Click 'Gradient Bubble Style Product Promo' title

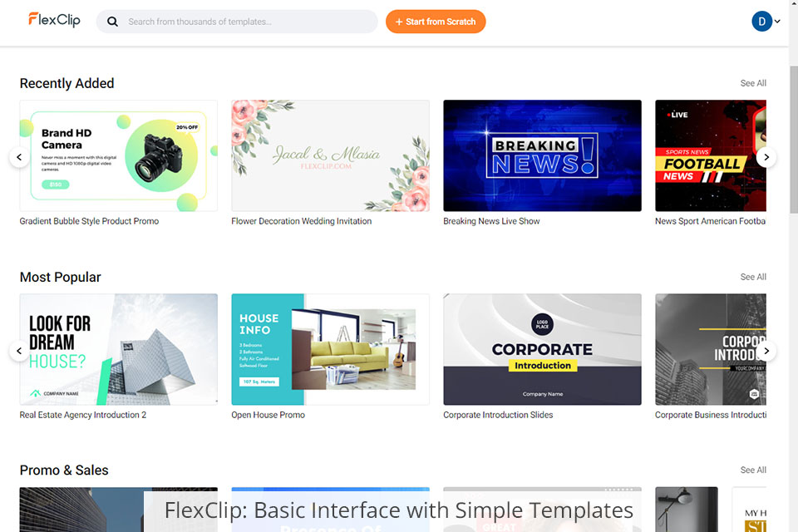pyautogui.click(x=89, y=221)
